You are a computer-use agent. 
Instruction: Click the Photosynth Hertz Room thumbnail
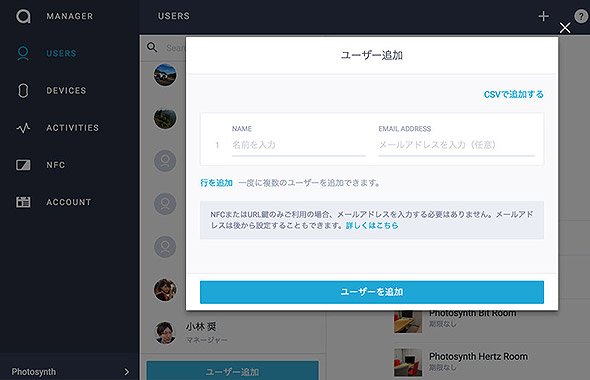pyautogui.click(x=408, y=362)
